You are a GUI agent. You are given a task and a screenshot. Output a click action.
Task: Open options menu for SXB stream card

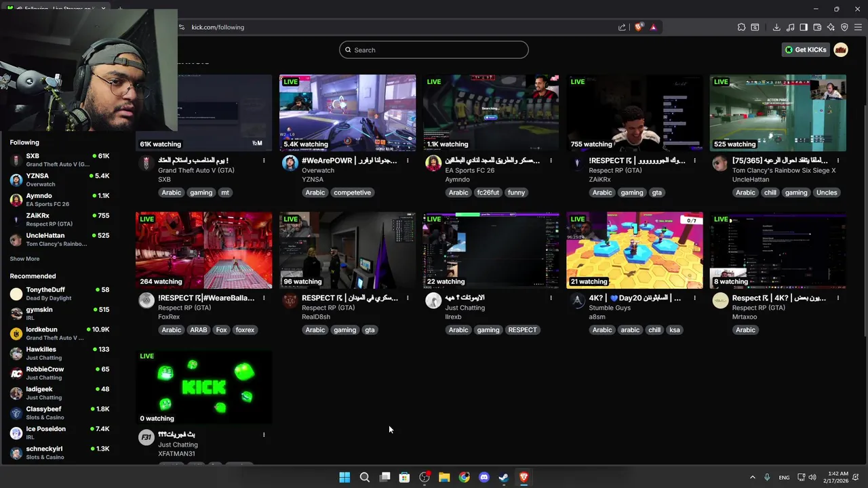264,161
